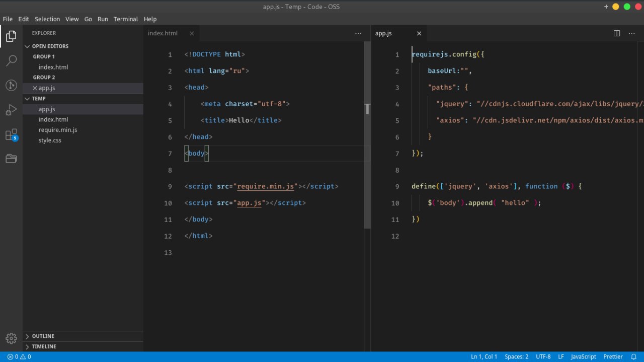Change JavaScript language mode in status bar

(584, 356)
